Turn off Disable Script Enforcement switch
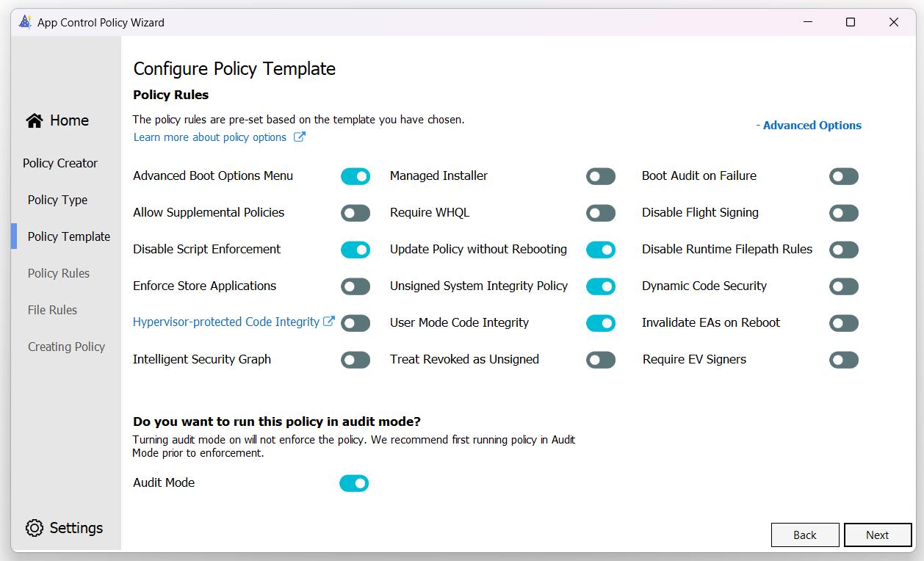This screenshot has width=924, height=561. [x=355, y=250]
